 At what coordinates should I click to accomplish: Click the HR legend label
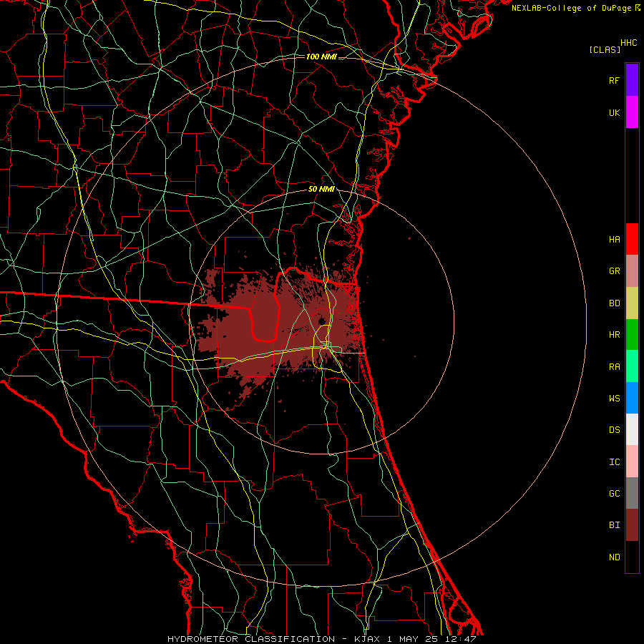(x=614, y=335)
